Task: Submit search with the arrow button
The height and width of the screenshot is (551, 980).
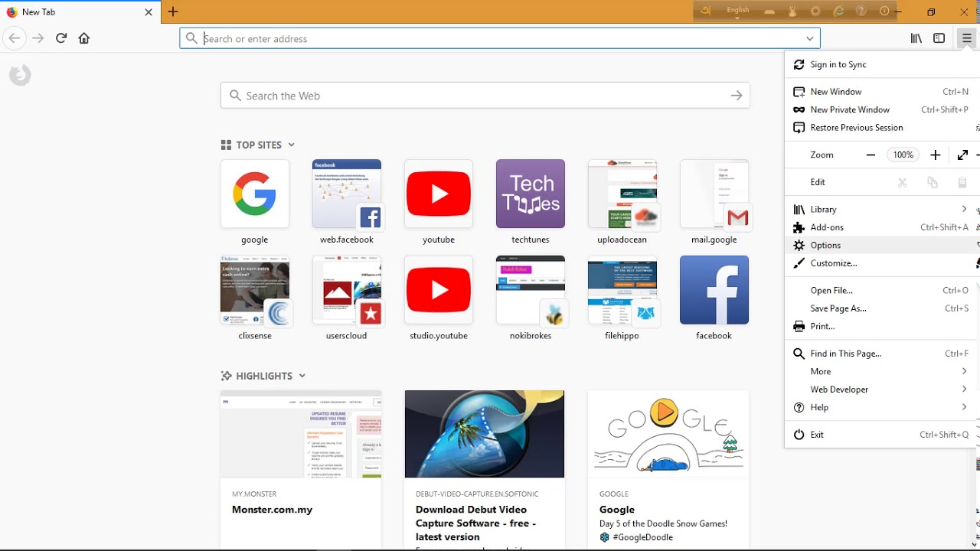Action: 736,96
